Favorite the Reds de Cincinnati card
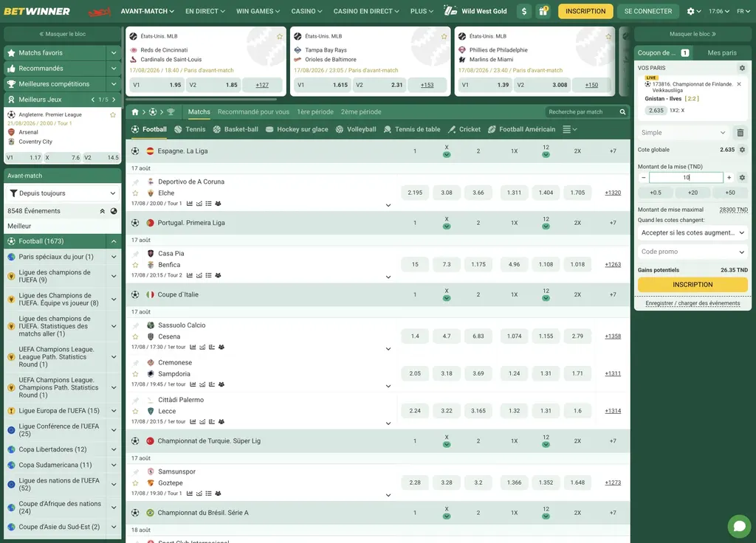This screenshot has width=756, height=543. tap(280, 36)
